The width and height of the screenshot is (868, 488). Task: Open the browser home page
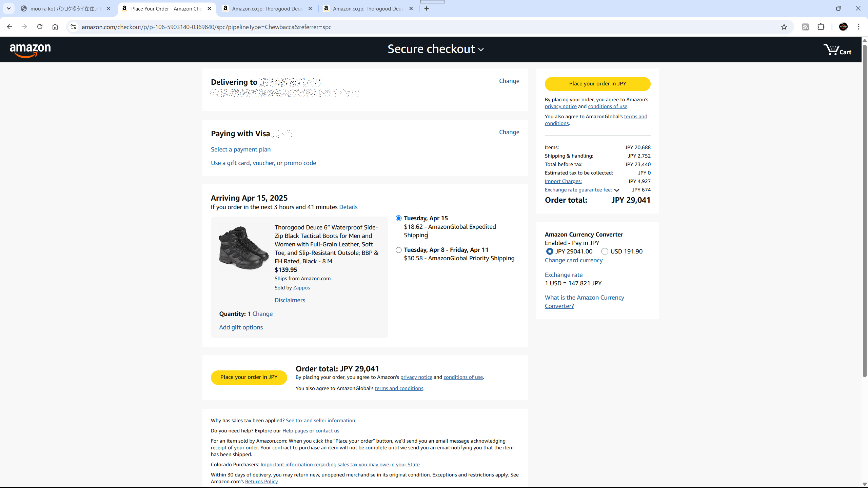(x=55, y=27)
